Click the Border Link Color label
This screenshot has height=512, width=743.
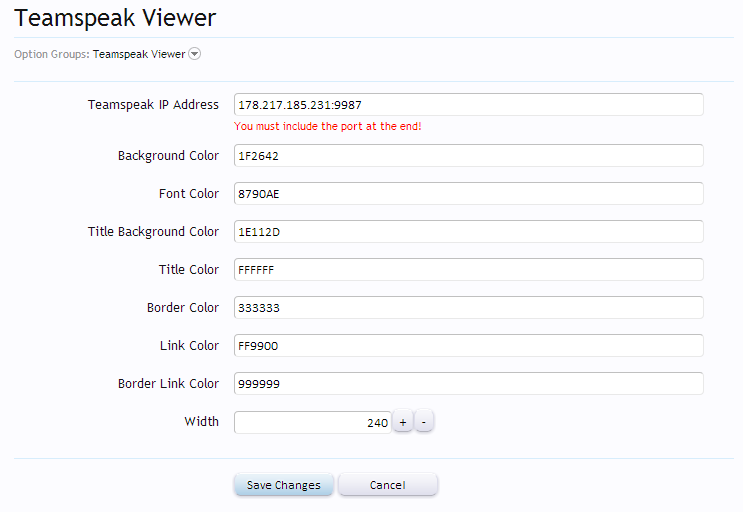point(168,384)
